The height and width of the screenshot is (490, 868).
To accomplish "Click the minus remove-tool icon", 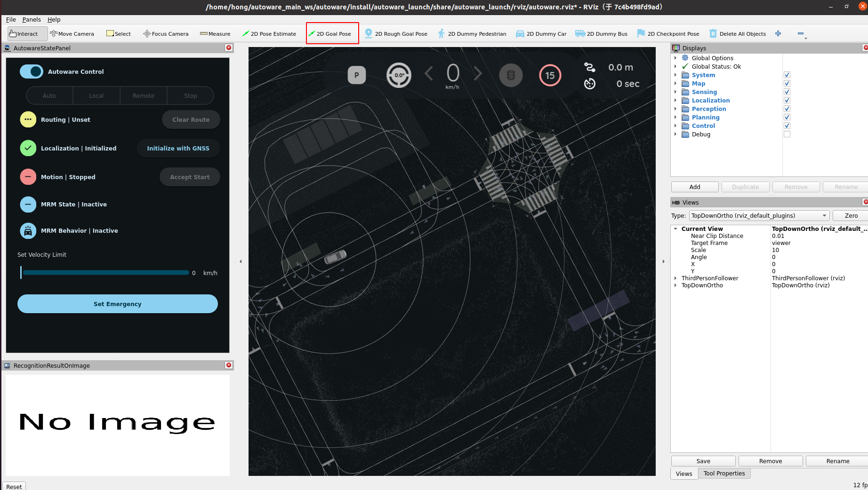I will [801, 33].
